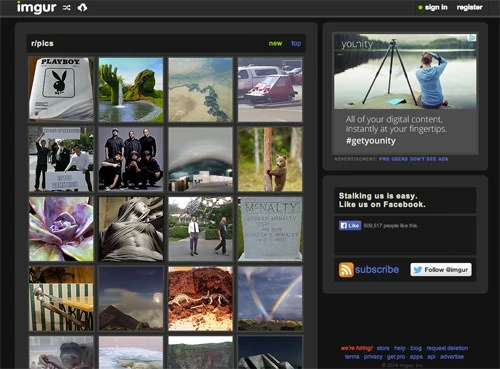Open the two men on driveway thumbnail
Image resolution: width=500 pixels, height=369 pixels.
pos(200,229)
